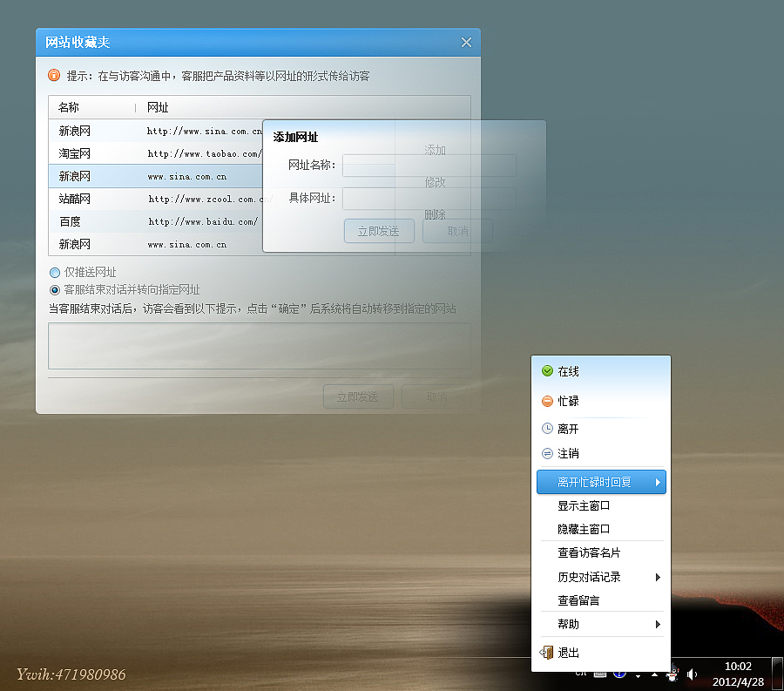784x691 pixels.
Task: Click the orange info hint icon
Action: (x=54, y=76)
